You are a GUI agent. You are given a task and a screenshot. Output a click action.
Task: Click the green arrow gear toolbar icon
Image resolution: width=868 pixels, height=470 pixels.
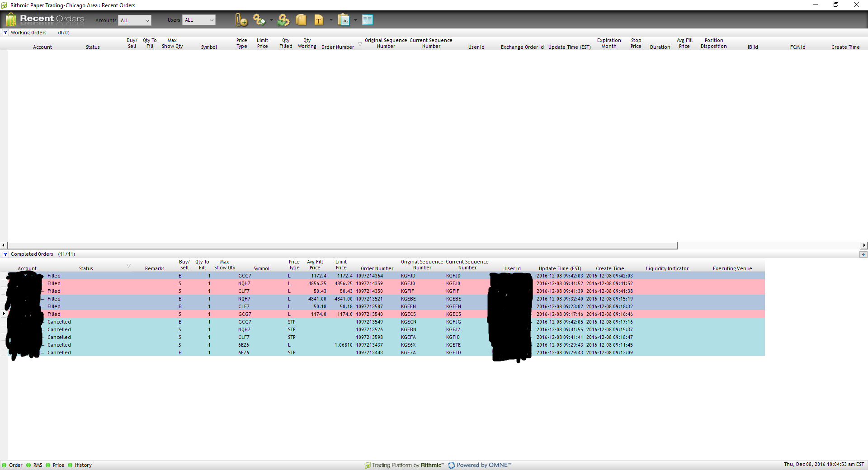[x=283, y=20]
